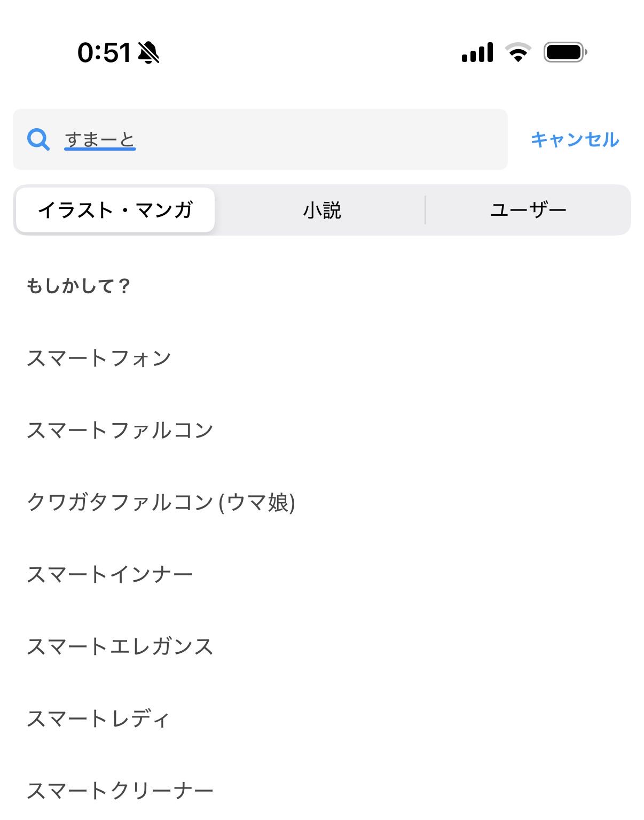Select the スマートフォン suggestion
Screen dimensions: 644x820
click(x=99, y=358)
